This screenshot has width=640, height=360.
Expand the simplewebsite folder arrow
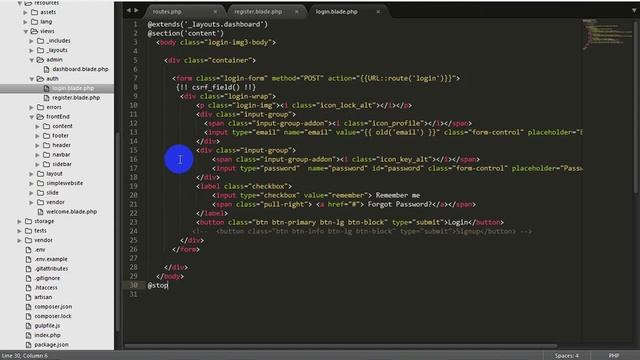click(31, 183)
